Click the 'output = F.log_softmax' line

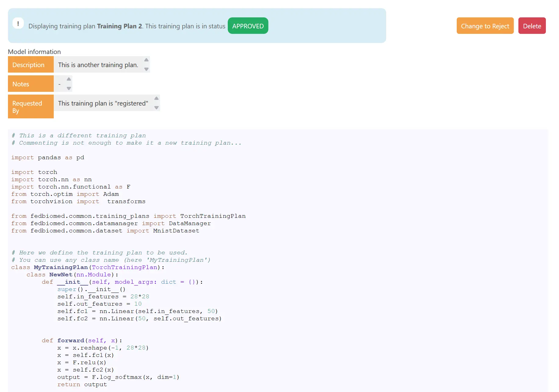point(118,377)
